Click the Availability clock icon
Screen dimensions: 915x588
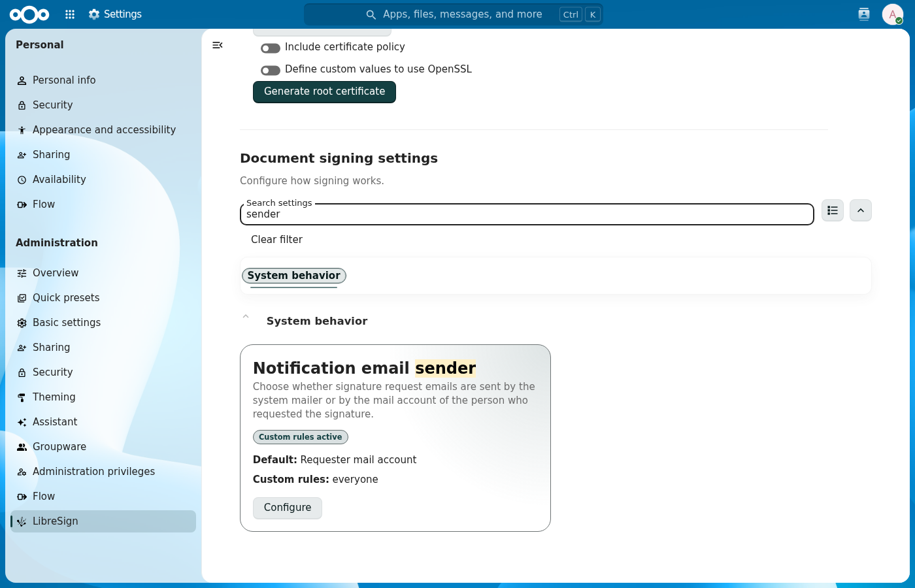22,180
